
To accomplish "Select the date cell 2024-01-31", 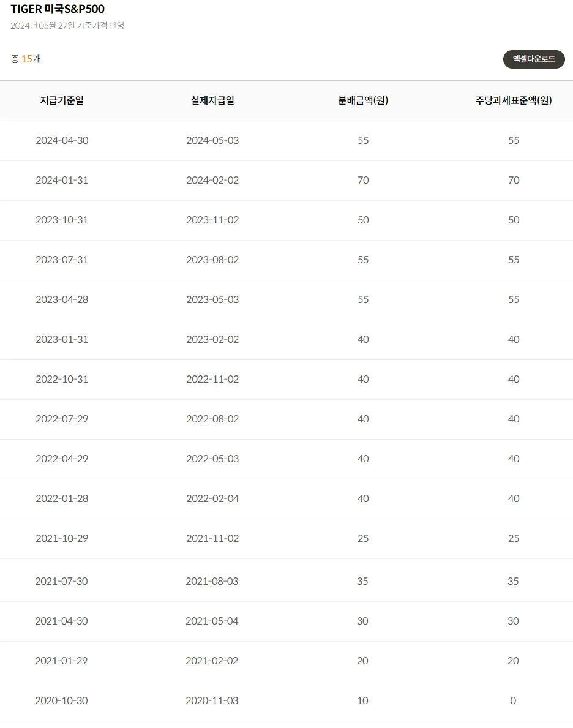I will 62,180.
